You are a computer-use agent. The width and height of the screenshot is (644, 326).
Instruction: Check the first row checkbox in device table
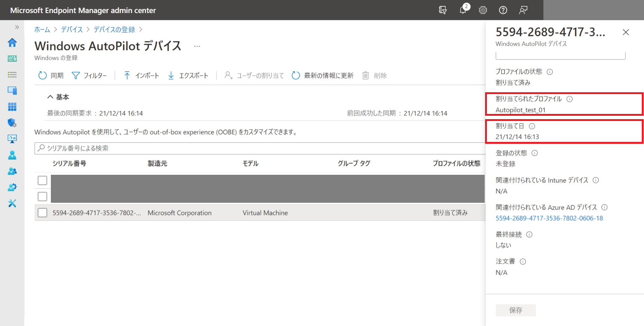[x=42, y=180]
